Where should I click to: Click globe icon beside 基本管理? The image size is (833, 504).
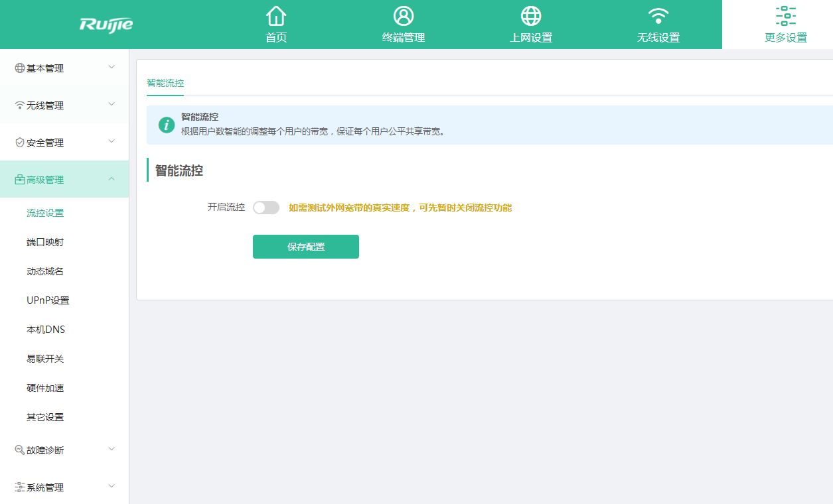(20, 68)
